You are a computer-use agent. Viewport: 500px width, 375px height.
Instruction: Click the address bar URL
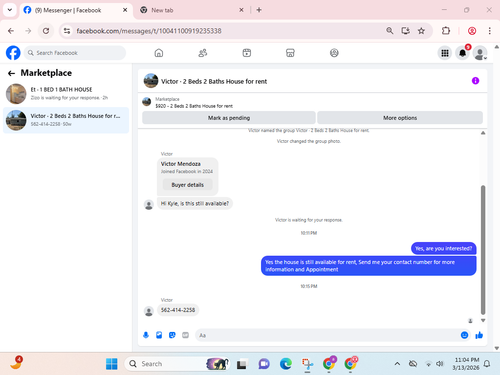click(x=149, y=31)
